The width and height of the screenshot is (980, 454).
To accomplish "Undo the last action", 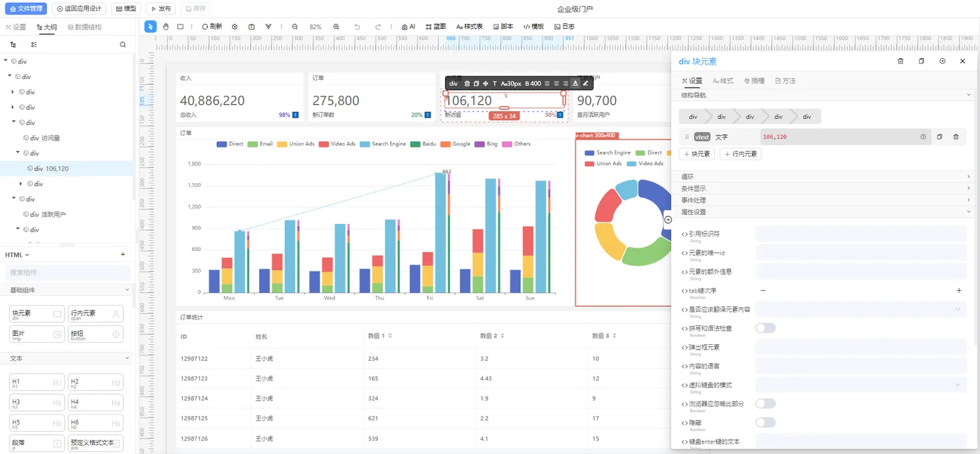I will tap(357, 27).
